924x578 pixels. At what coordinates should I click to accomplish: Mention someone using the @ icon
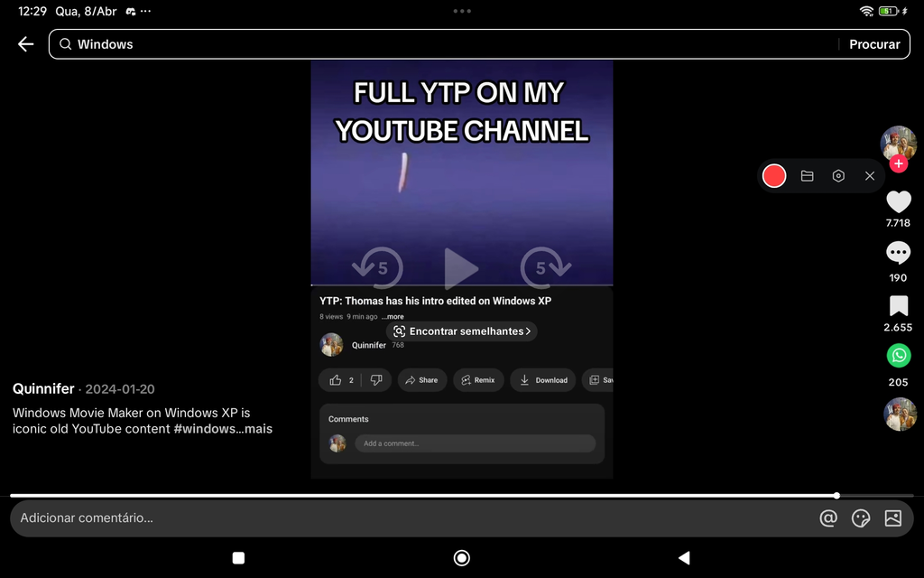(828, 517)
